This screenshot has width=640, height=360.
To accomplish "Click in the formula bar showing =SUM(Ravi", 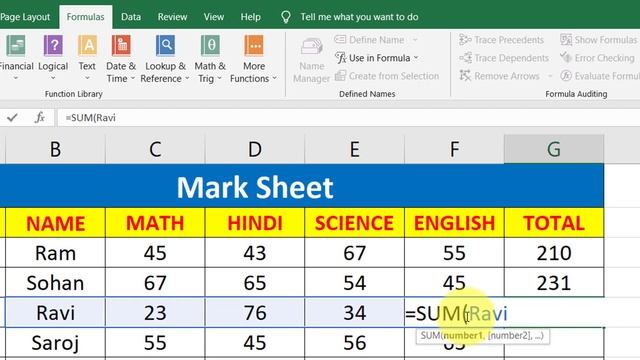I will pos(349,118).
